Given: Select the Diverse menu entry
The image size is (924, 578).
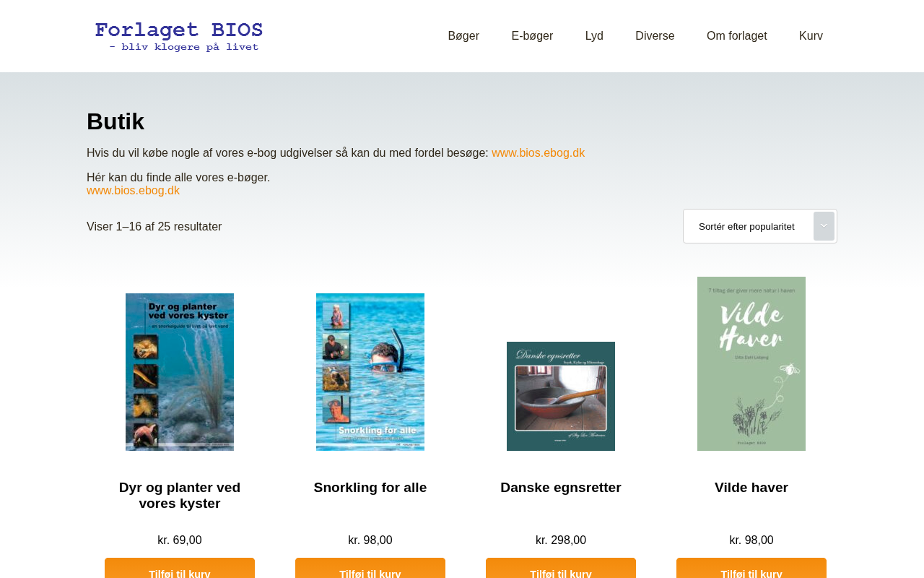Looking at the screenshot, I should click(655, 36).
